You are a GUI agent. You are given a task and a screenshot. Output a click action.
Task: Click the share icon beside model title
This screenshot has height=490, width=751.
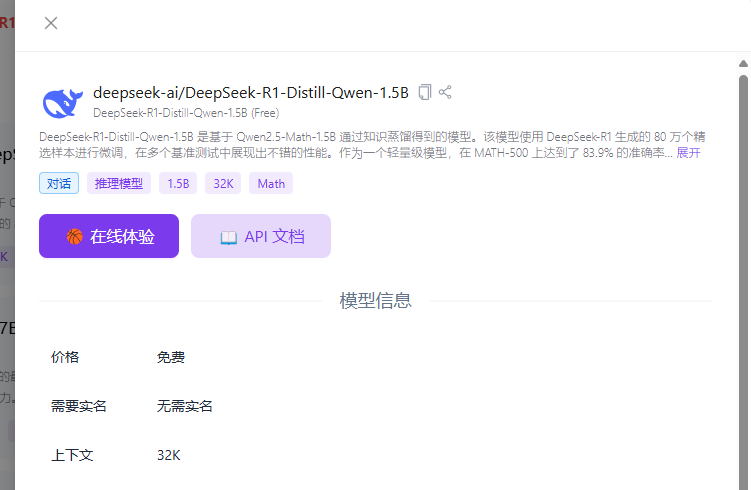click(x=445, y=92)
